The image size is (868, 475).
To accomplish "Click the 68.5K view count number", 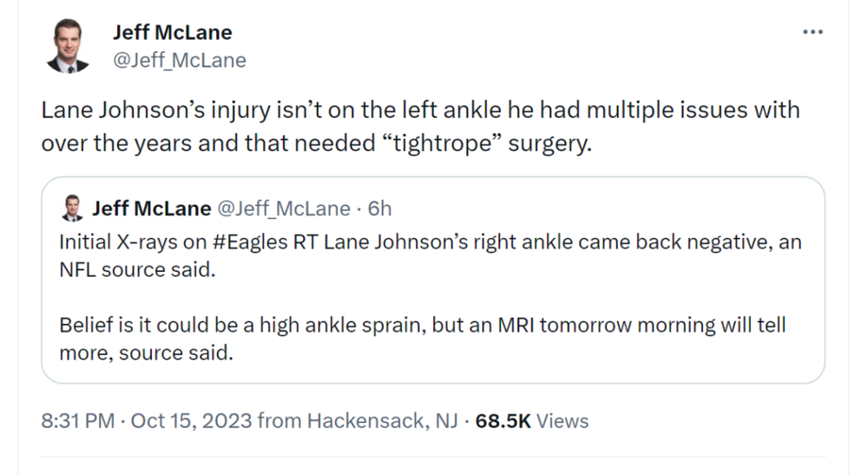I will click(503, 421).
